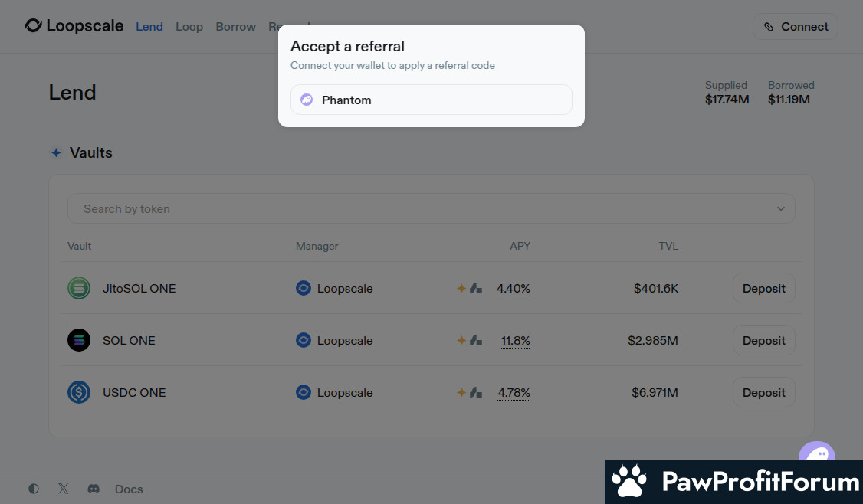
Task: Open the chat support bubble icon
Action: click(816, 453)
